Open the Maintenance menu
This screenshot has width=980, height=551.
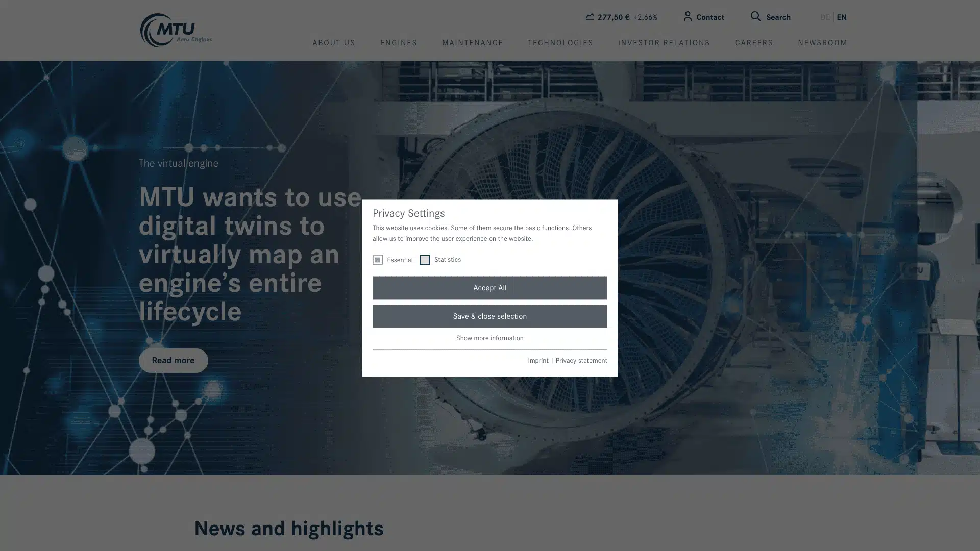[472, 43]
